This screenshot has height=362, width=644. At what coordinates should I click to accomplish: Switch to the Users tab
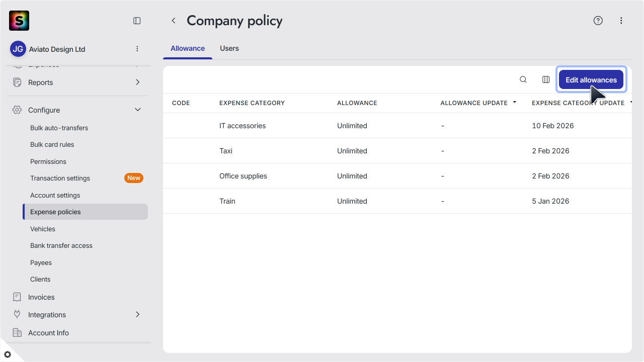[x=229, y=49]
